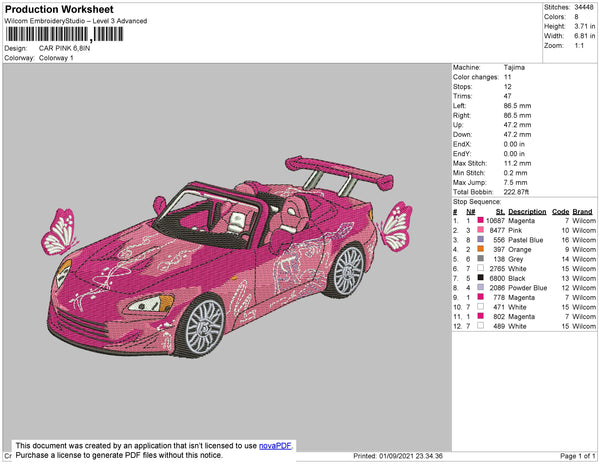
Task: Click the Code column header
Action: tap(560, 211)
